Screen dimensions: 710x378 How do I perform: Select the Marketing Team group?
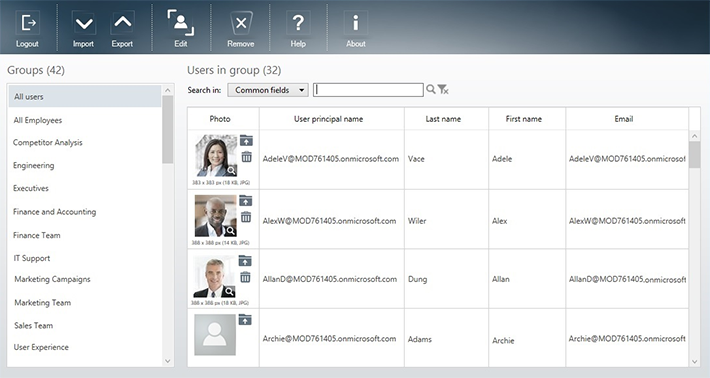(x=43, y=303)
